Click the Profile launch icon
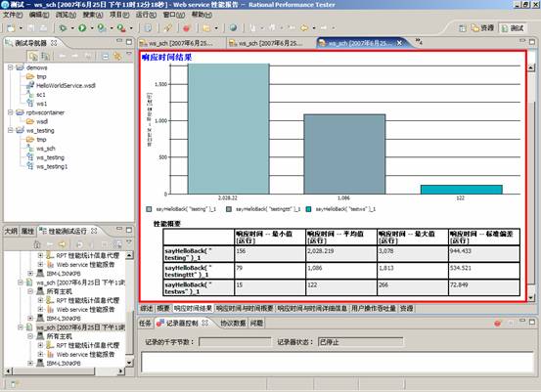541x392 pixels. coord(102,28)
